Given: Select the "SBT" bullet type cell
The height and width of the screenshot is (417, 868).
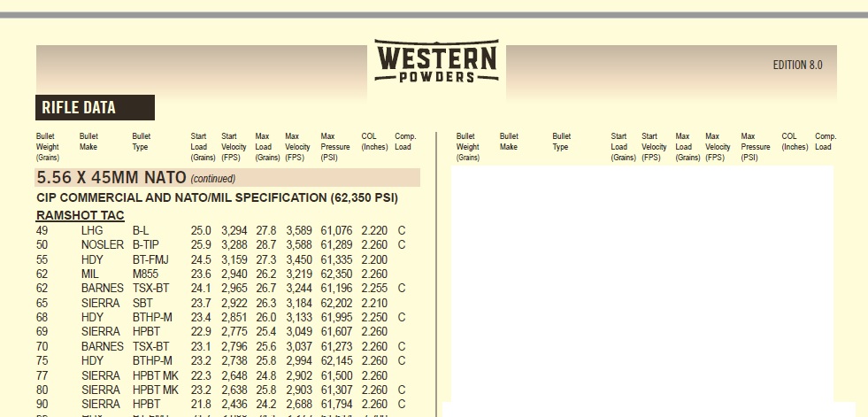Looking at the screenshot, I should pyautogui.click(x=142, y=304).
